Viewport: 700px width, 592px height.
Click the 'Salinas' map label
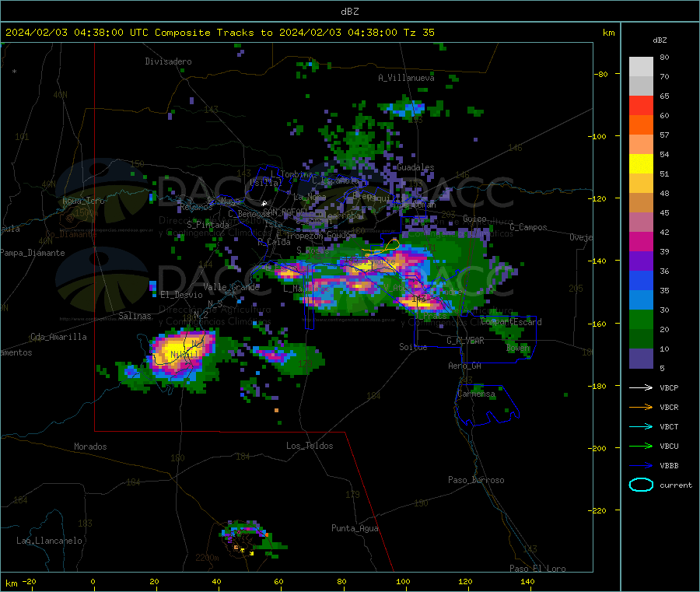tap(135, 316)
